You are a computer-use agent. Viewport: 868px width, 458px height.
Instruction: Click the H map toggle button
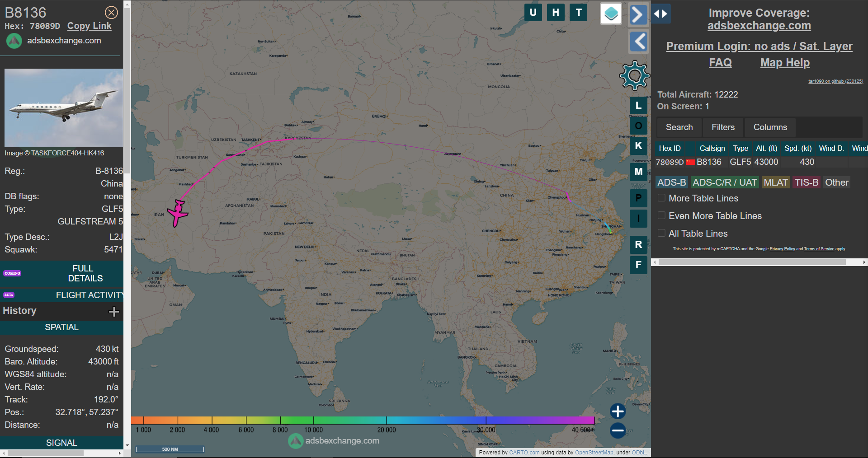(x=556, y=13)
